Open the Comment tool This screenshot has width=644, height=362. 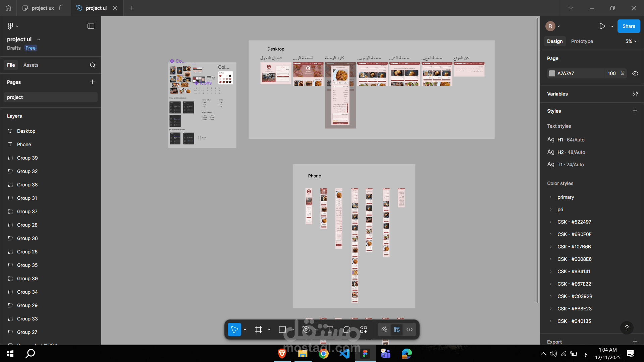(x=347, y=329)
